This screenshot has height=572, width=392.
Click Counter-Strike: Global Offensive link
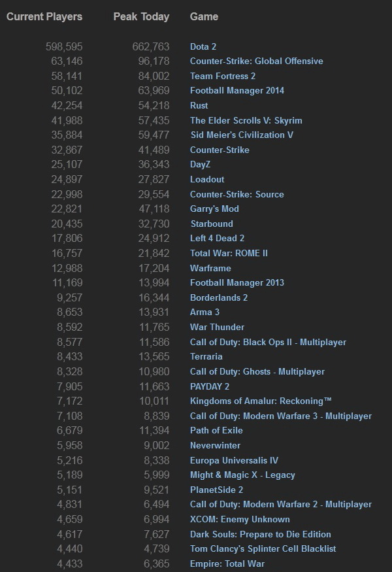(x=256, y=61)
